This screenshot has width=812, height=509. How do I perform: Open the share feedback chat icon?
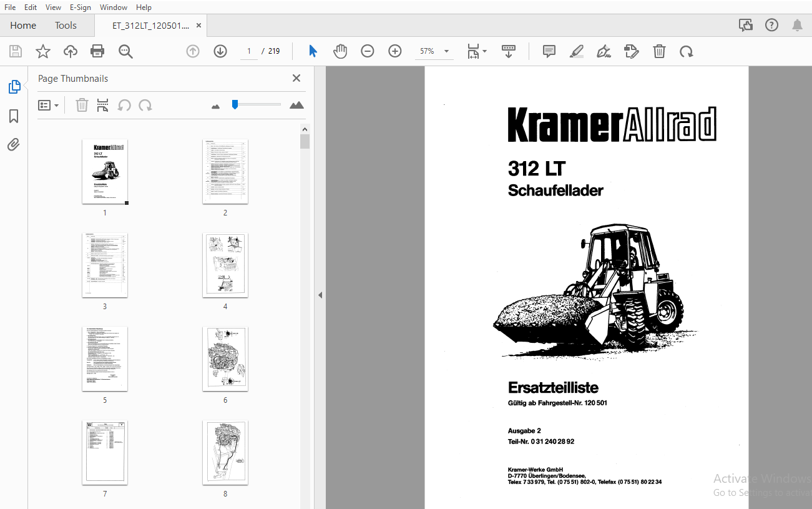coord(746,25)
